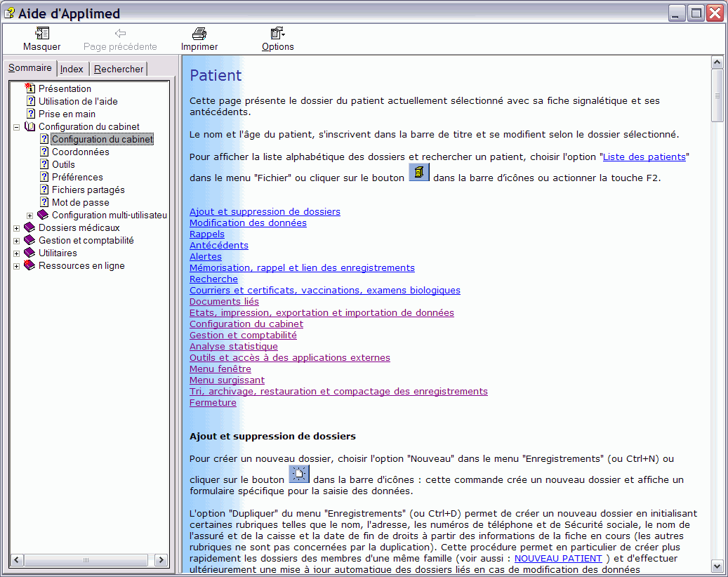Screen dimensions: 728x577
Task: Open the Antécédents link
Action: (218, 245)
